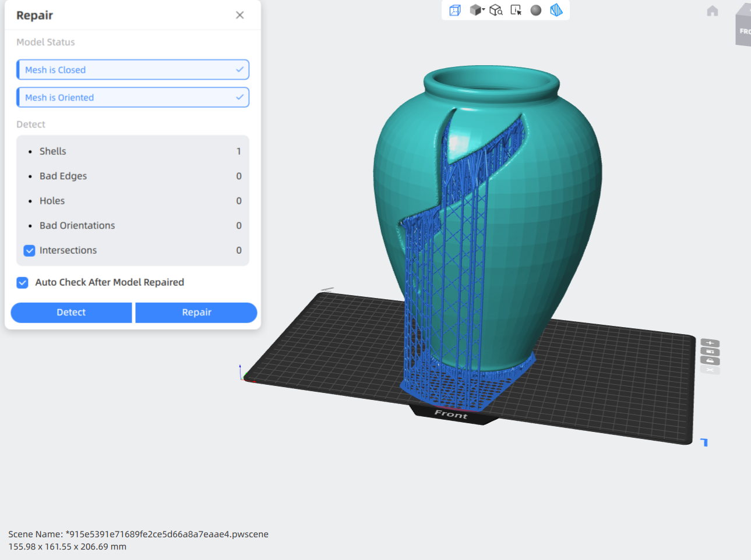Click the info box with cursor icon
This screenshot has width=751, height=560.
click(516, 10)
